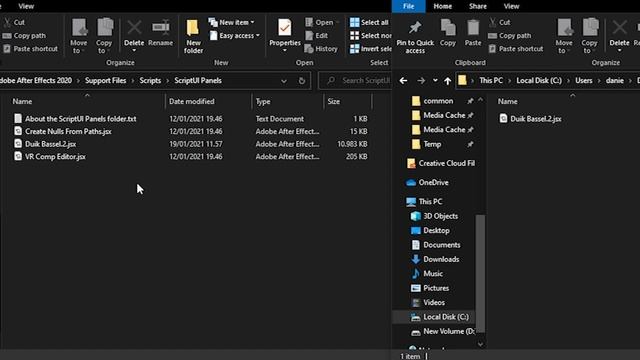The image size is (640, 360).
Task: Go up one folder level
Action: click(447, 81)
